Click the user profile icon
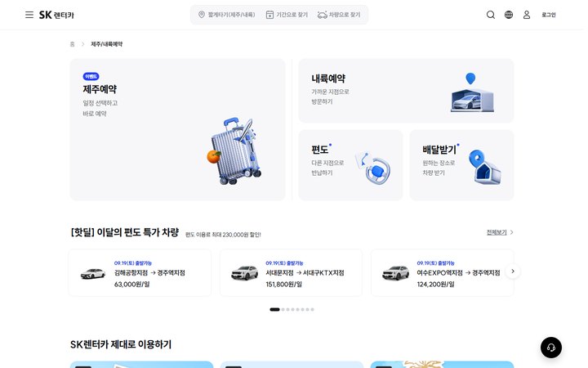Image resolution: width=588 pixels, height=368 pixels. tap(527, 15)
